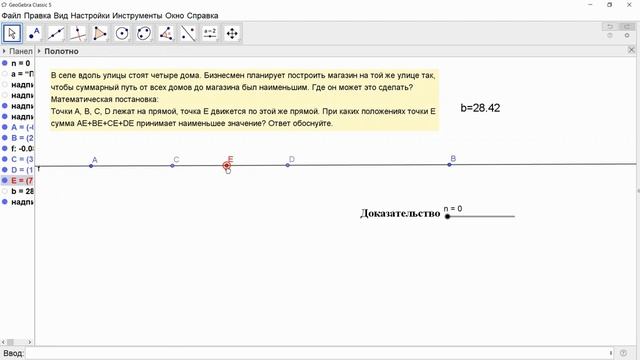This screenshot has width=640, height=360.
Task: Hide point E via its algebra bullet
Action: [x=5, y=180]
